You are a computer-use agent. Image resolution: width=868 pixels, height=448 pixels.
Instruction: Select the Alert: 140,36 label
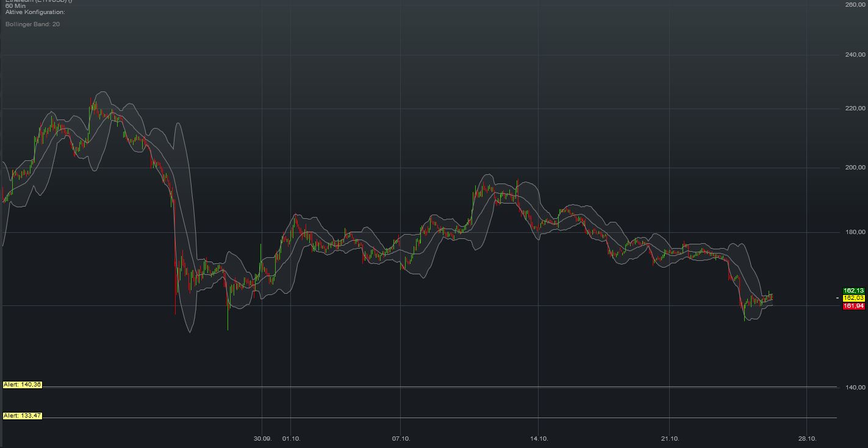[23, 385]
